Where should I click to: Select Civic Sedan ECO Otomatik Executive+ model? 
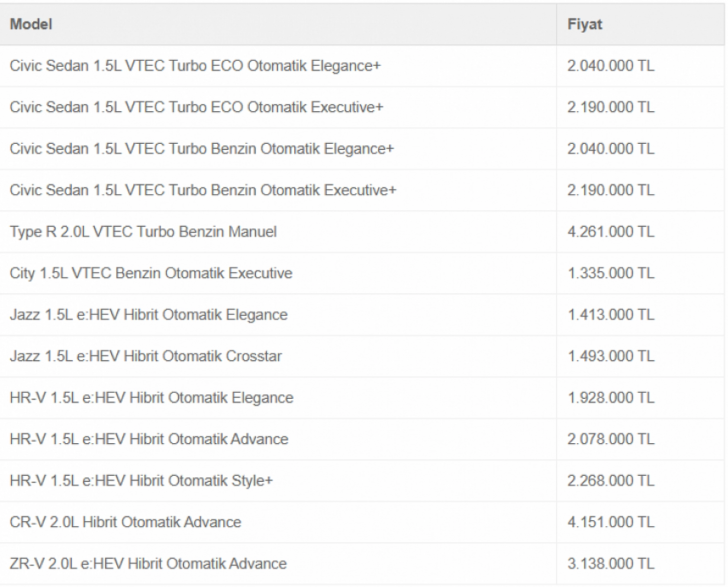point(196,107)
